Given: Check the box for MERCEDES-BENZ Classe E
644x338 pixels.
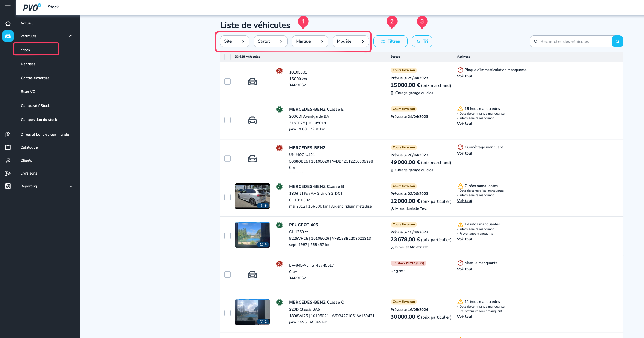Looking at the screenshot, I should coord(227,120).
